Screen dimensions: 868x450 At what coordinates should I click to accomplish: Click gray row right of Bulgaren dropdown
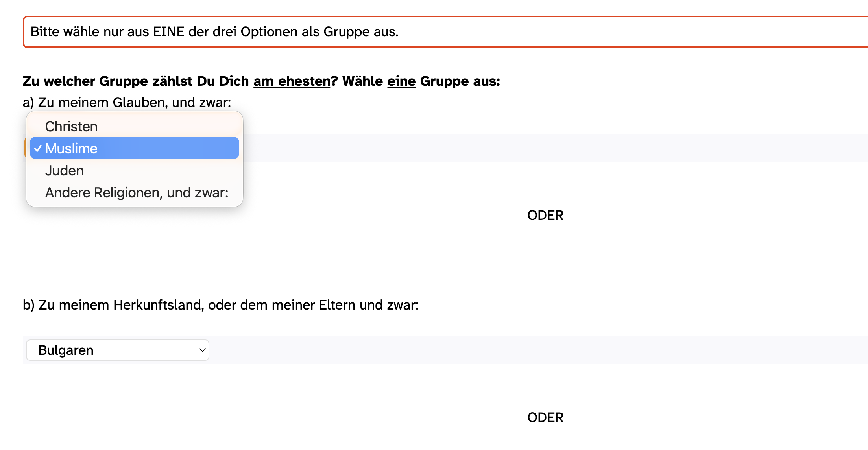click(x=512, y=350)
